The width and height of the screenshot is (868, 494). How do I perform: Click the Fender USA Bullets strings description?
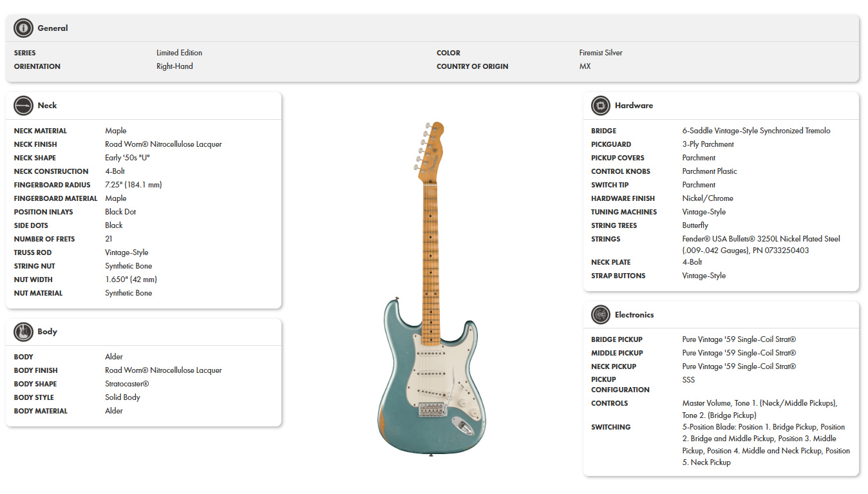pos(760,245)
